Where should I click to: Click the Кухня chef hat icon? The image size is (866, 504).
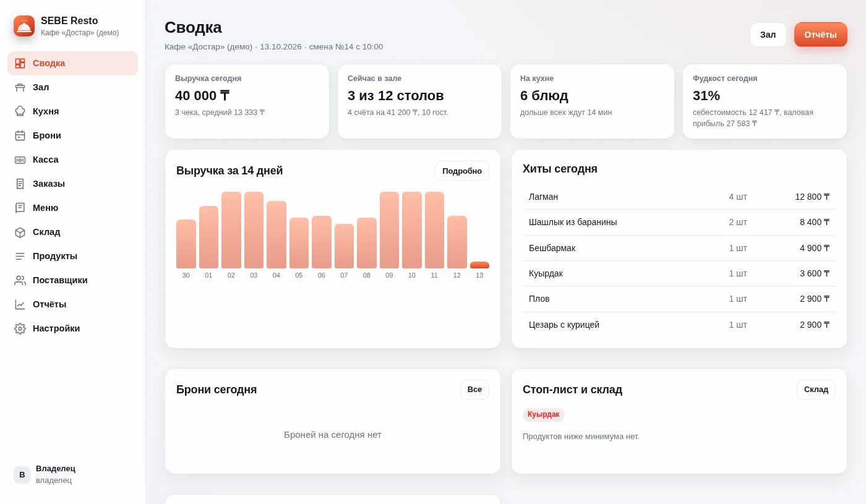pyautogui.click(x=20, y=111)
